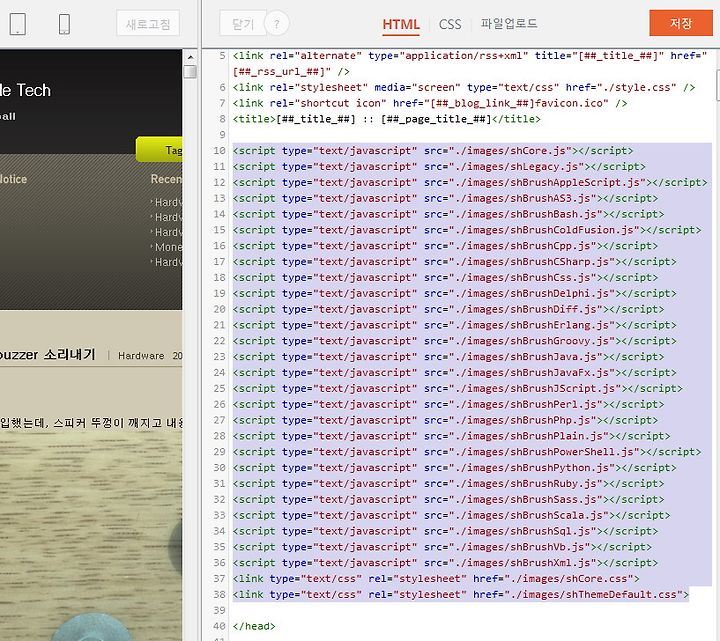Click line with shBrushJavaFx.js
The height and width of the screenshot is (641, 720).
click(x=454, y=372)
